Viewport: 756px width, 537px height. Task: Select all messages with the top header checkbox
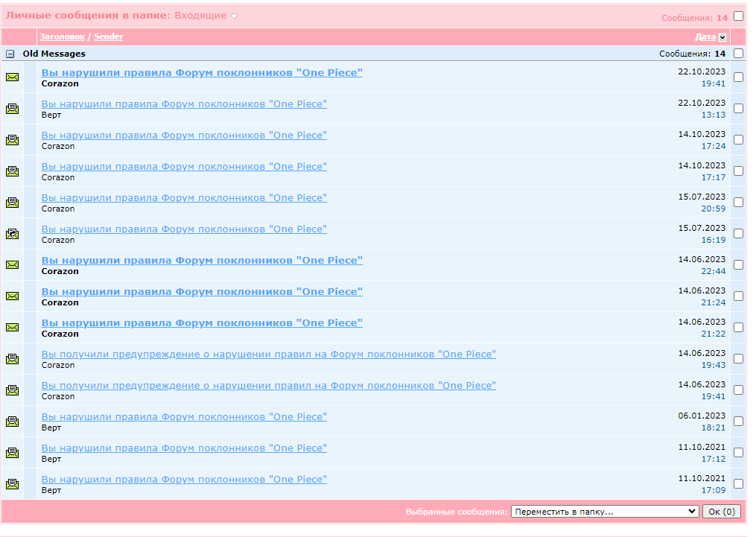738,16
